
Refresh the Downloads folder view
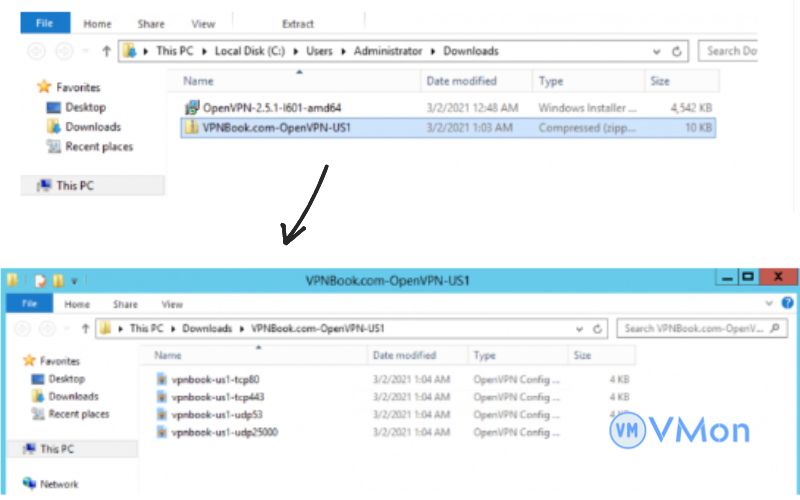click(x=677, y=52)
